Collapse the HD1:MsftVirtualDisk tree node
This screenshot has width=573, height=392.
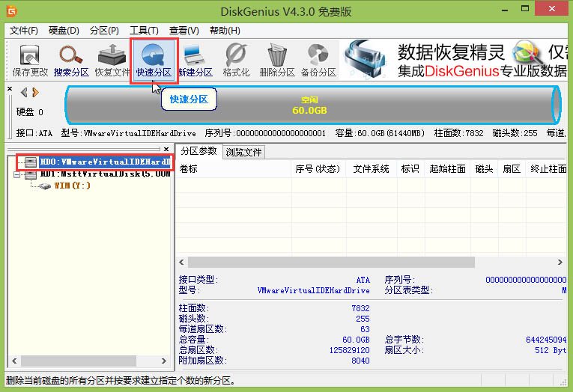pos(17,174)
